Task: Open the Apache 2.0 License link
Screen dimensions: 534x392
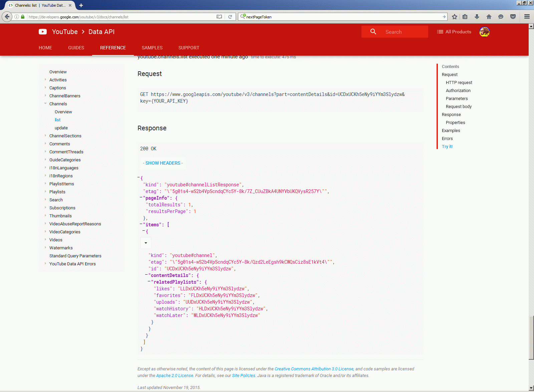Action: (x=175, y=376)
